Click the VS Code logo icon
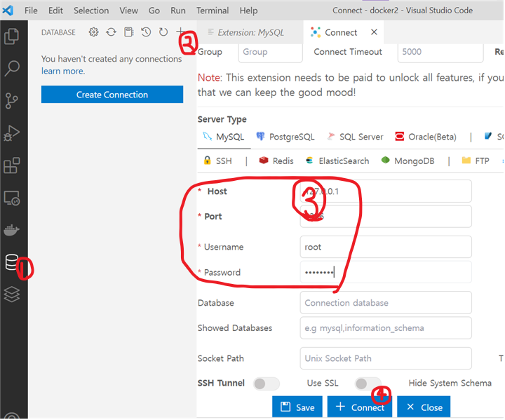This screenshot has width=505, height=420. 8,11
